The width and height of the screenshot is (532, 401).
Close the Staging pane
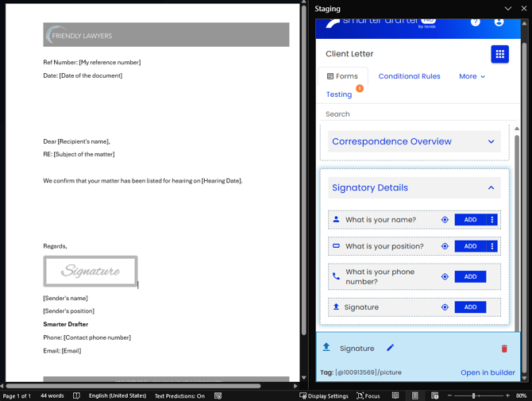[x=524, y=9]
